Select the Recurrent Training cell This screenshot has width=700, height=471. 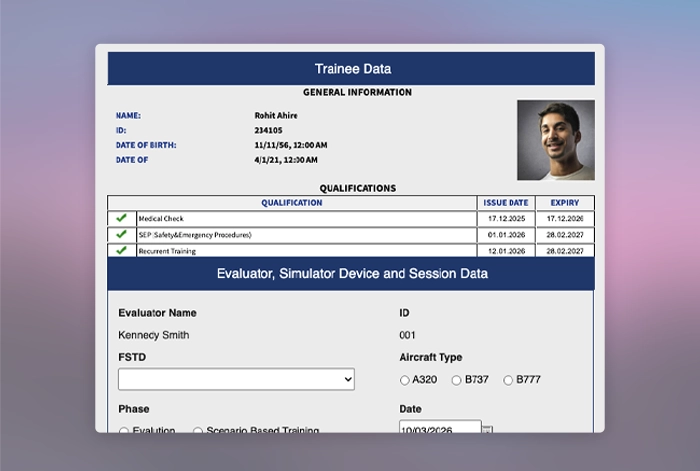tap(306, 250)
